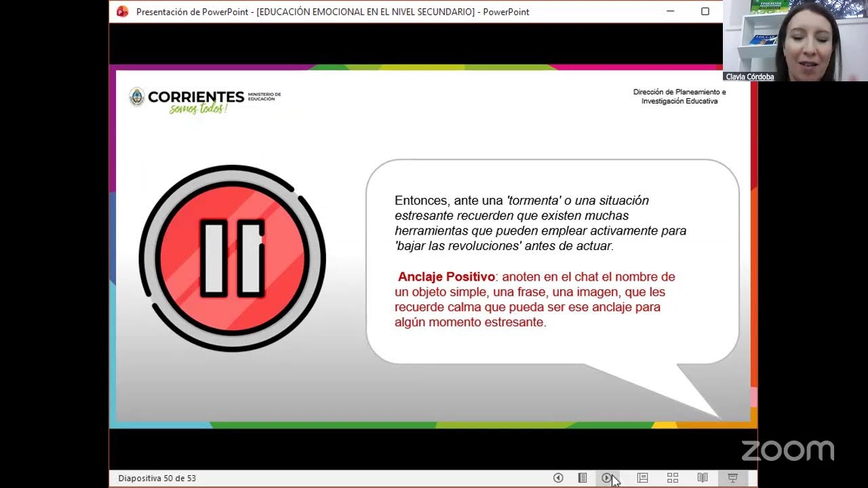
Task: Click 'Diapositiva 50 de 53' status text
Action: [x=157, y=478]
